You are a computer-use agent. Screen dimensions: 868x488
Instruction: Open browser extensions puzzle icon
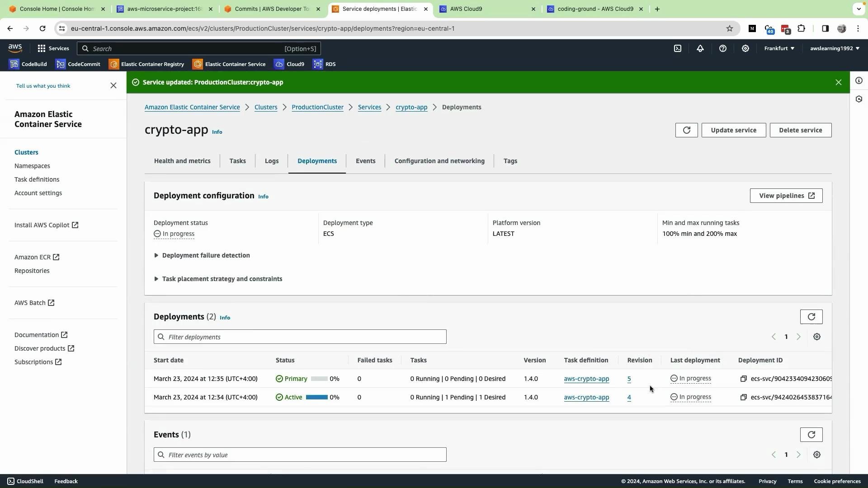pyautogui.click(x=801, y=28)
